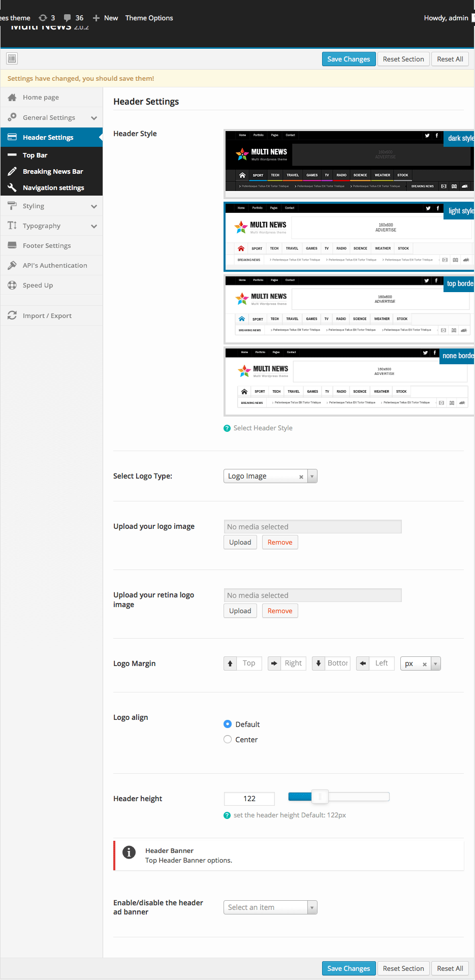The width and height of the screenshot is (475, 980).
Task: Open the header ad banner dropdown
Action: (270, 907)
